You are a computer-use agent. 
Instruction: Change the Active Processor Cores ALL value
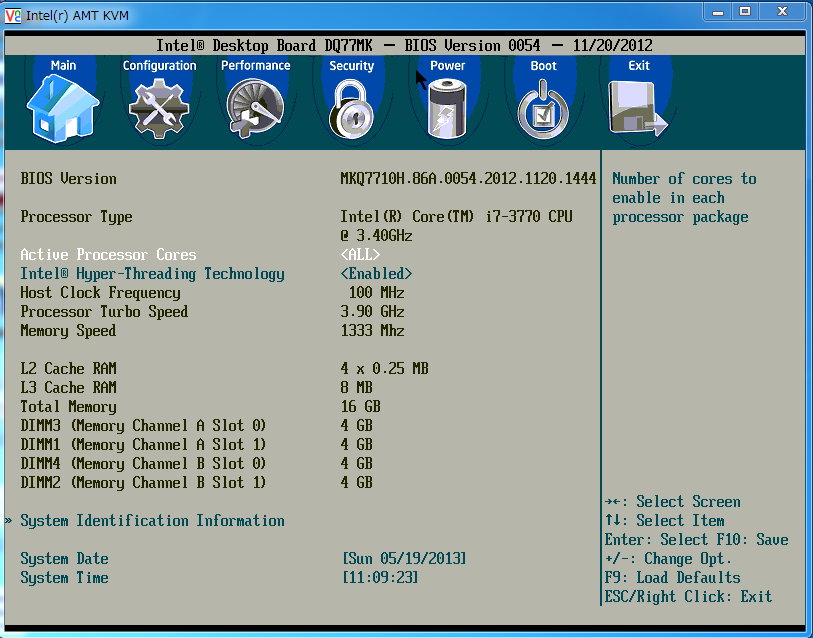[x=360, y=255]
